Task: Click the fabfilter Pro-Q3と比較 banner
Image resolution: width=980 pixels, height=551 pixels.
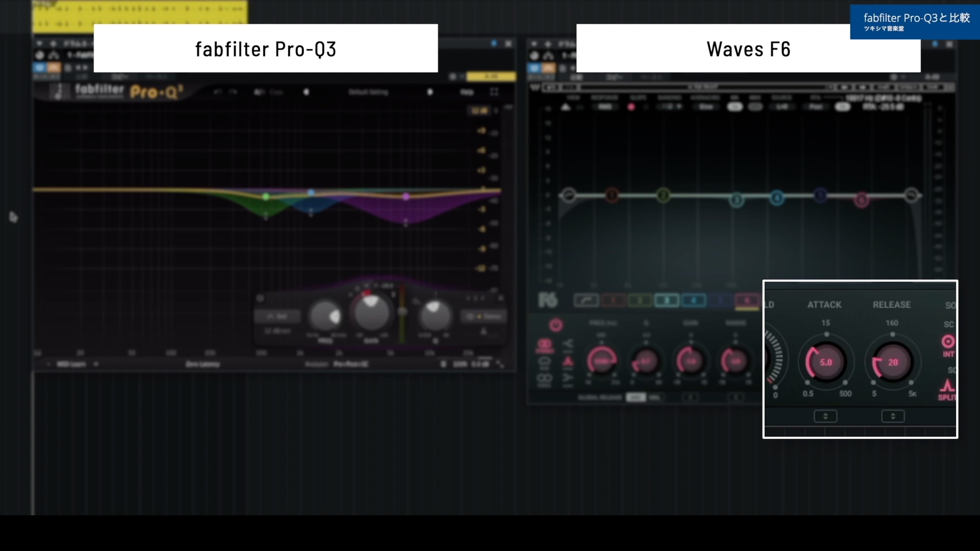Action: [x=914, y=21]
